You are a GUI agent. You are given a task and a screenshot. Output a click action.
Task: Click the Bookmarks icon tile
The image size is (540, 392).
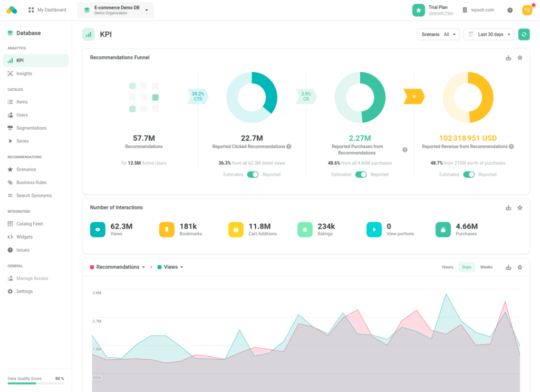167,230
